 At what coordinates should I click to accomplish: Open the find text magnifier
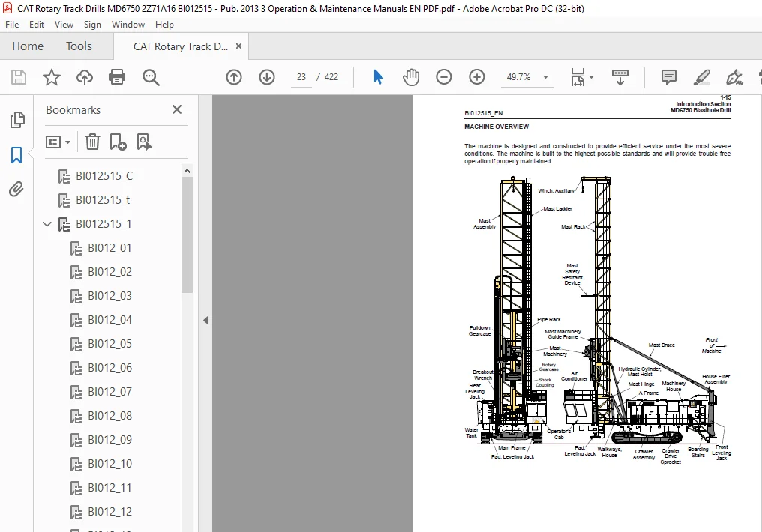pyautogui.click(x=151, y=77)
